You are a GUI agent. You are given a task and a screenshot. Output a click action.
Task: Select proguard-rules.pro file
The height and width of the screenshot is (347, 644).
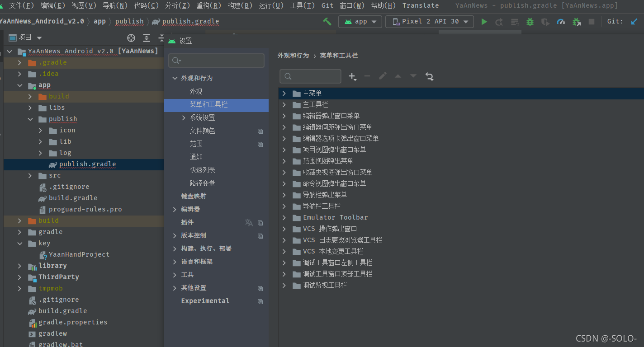point(85,210)
